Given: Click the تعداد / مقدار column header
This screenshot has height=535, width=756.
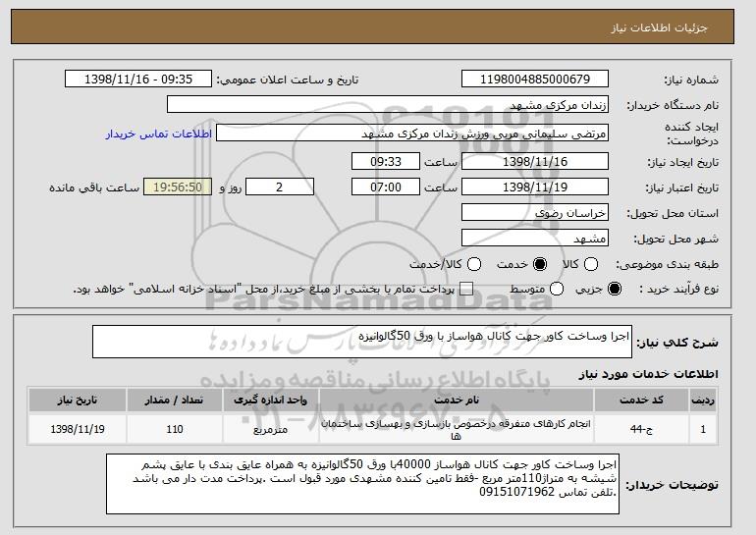Looking at the screenshot, I should (x=175, y=401).
